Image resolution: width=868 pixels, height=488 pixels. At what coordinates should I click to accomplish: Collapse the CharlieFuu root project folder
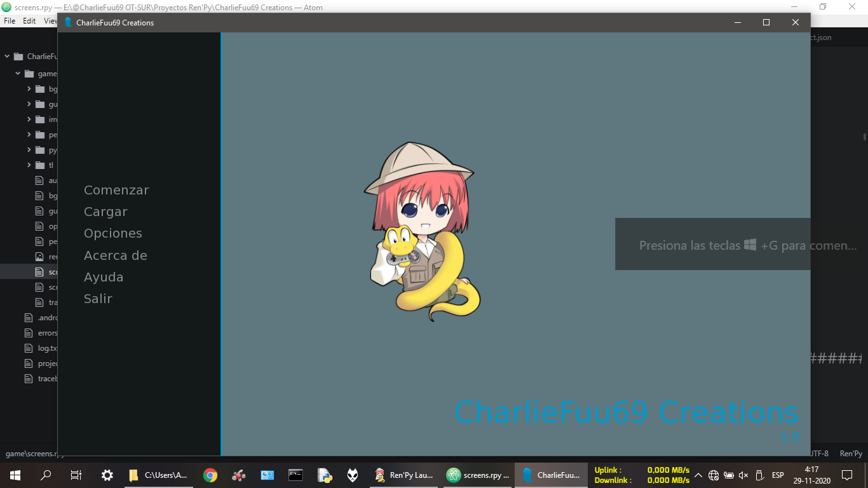point(7,57)
